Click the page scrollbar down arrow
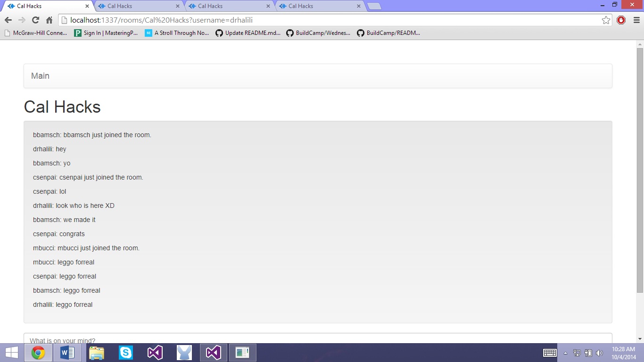 click(640, 338)
